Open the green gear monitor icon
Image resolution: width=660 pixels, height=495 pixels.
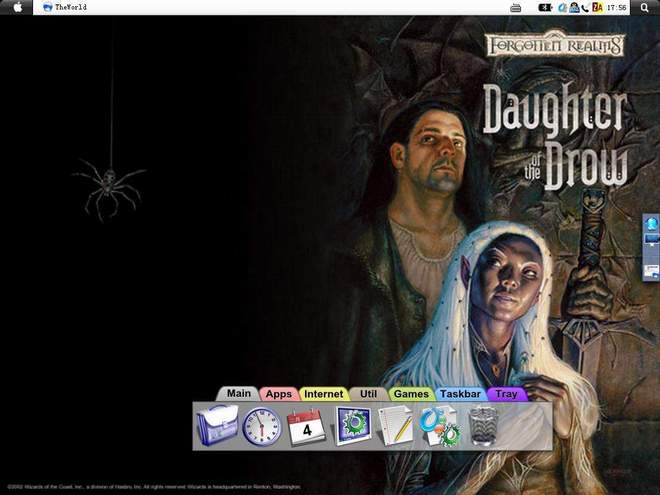(353, 426)
